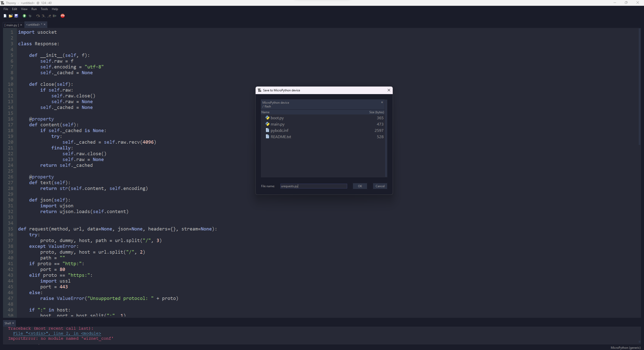Open the Run menu
644x350 pixels.
coord(34,9)
